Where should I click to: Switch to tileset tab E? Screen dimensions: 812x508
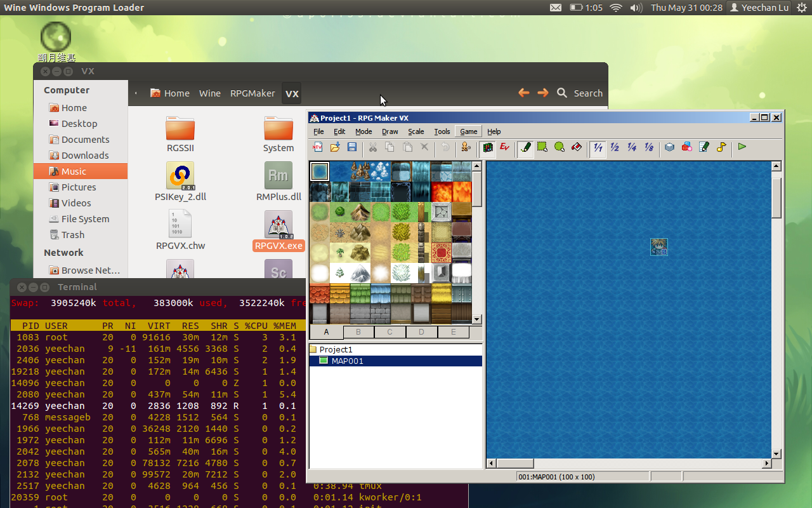point(454,332)
